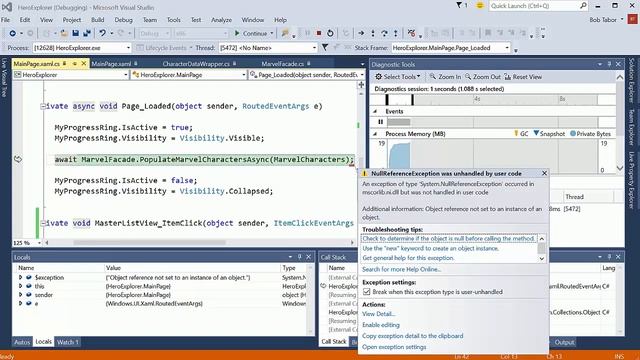Click Reset View in Diagnostic Tools

(x=523, y=77)
